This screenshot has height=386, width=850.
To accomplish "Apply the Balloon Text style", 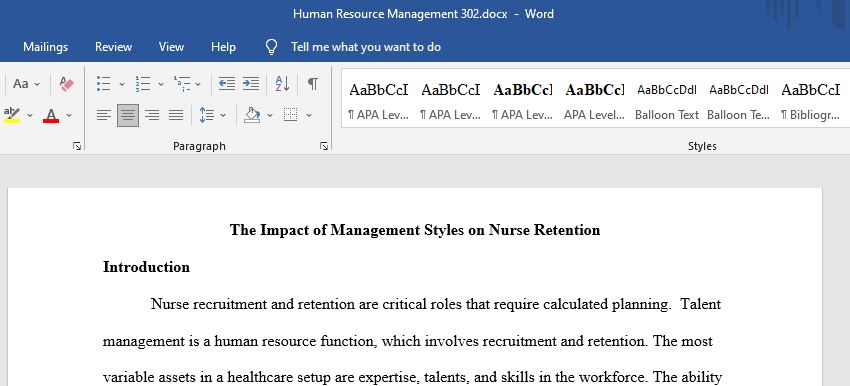I will [x=667, y=101].
